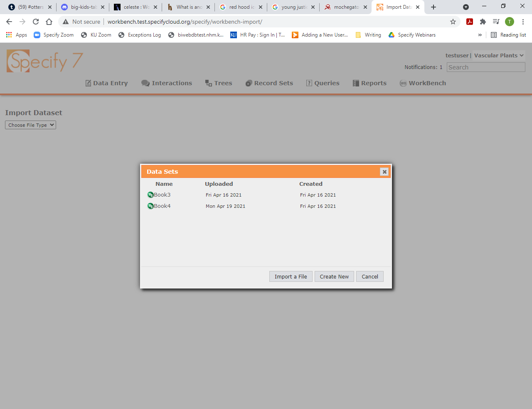
Task: Click the Record Sets icon
Action: click(248, 83)
